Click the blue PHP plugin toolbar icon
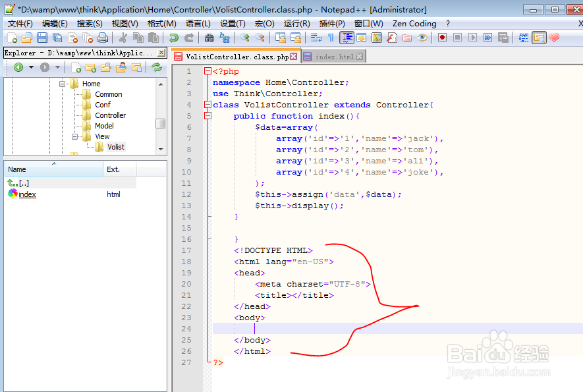Image resolution: width=583 pixels, height=392 pixels. pyautogui.click(x=524, y=38)
